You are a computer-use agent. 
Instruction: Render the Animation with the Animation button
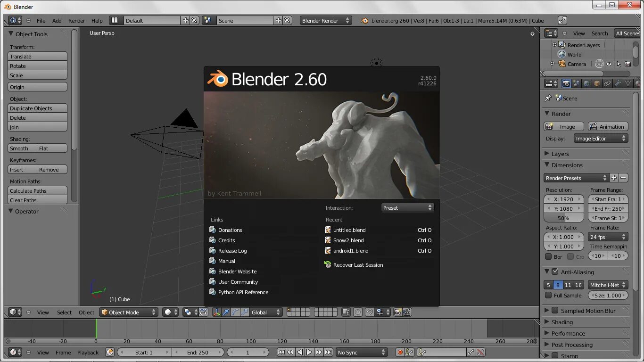click(608, 126)
